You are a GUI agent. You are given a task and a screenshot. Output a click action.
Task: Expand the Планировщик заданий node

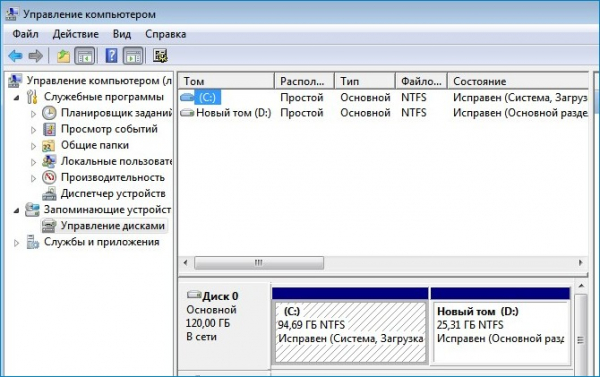(x=33, y=114)
